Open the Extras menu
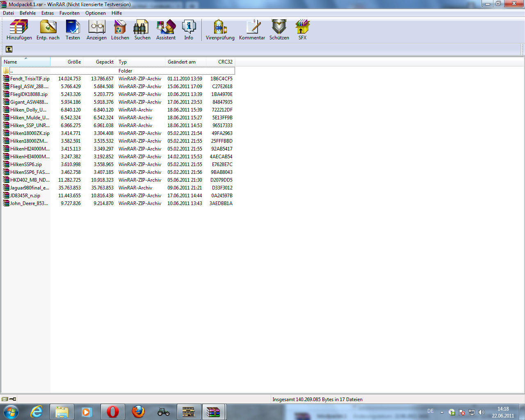This screenshot has width=525, height=420. (48, 13)
